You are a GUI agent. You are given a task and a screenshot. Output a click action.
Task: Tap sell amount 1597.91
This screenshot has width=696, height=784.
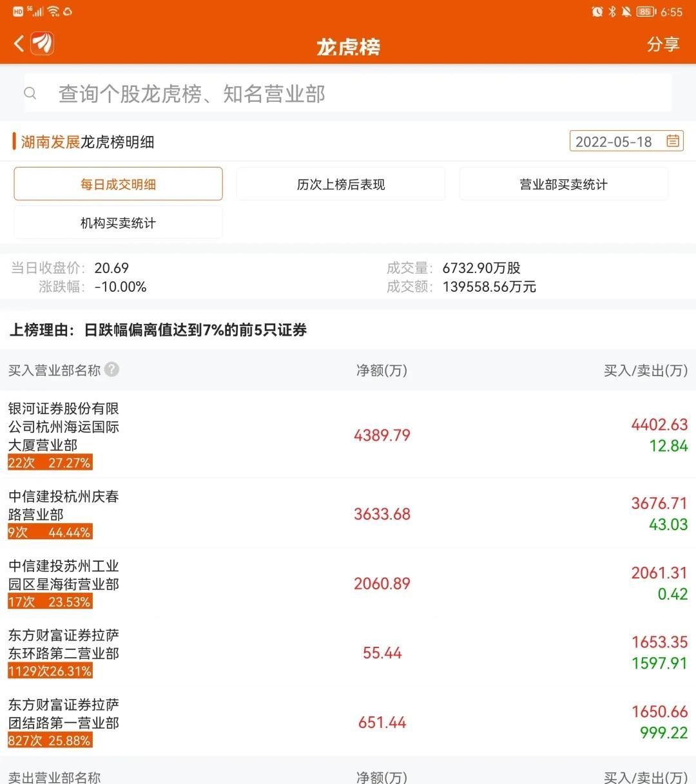point(659,664)
